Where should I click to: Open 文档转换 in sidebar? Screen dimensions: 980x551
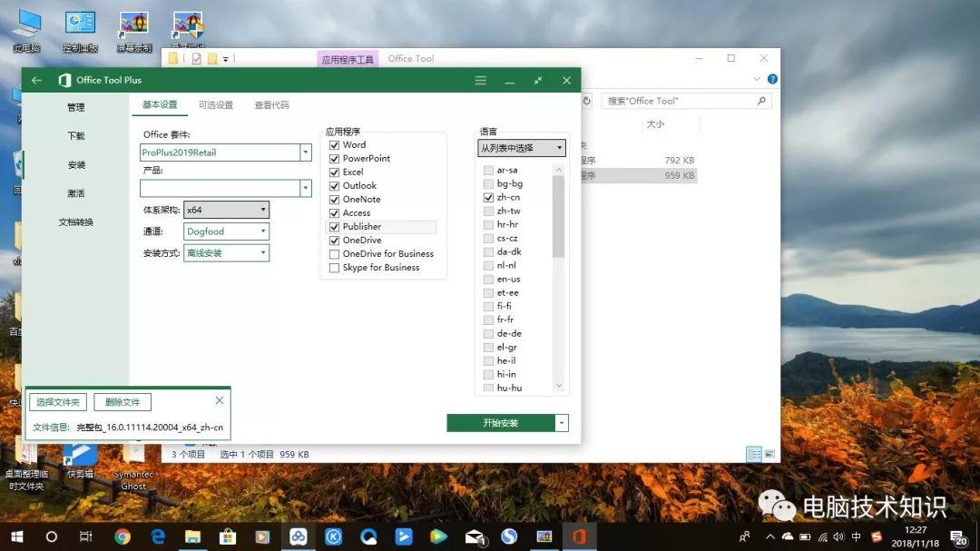click(x=75, y=222)
